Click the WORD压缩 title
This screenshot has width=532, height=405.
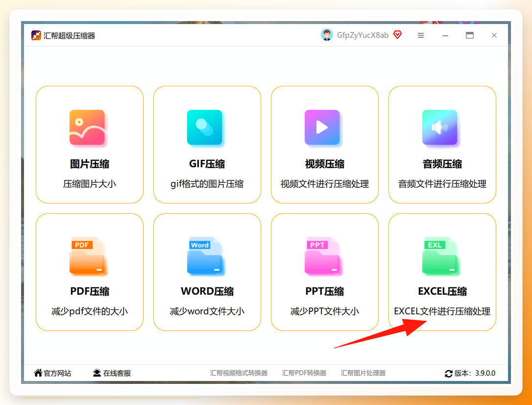pyautogui.click(x=207, y=291)
